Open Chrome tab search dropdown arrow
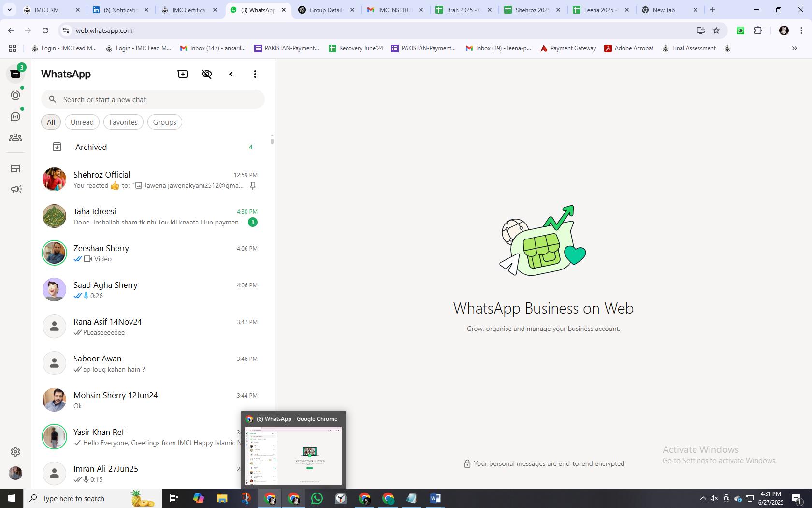This screenshot has height=508, width=812. coord(9,10)
